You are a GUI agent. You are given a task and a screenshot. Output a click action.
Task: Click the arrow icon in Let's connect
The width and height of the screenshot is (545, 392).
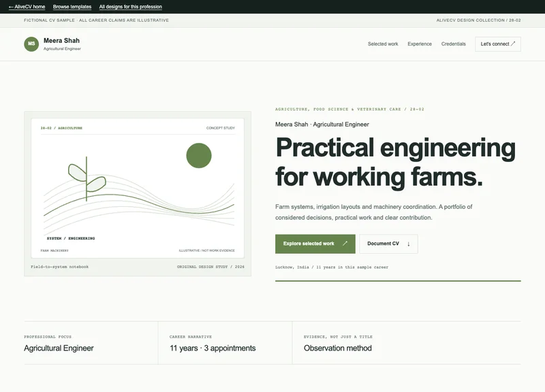pos(513,44)
